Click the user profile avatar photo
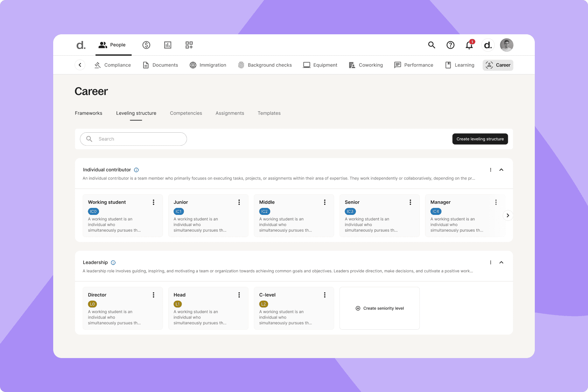588x392 pixels. tap(506, 45)
